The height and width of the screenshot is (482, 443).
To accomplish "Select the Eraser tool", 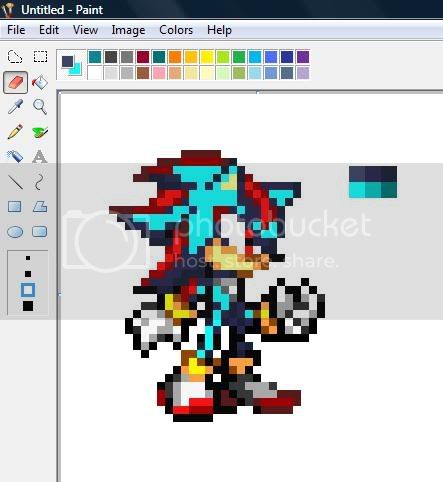I will click(x=15, y=82).
